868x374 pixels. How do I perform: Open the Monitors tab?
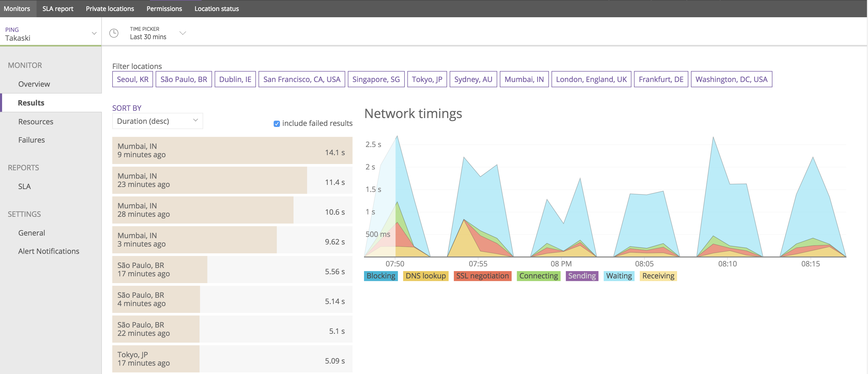[17, 9]
